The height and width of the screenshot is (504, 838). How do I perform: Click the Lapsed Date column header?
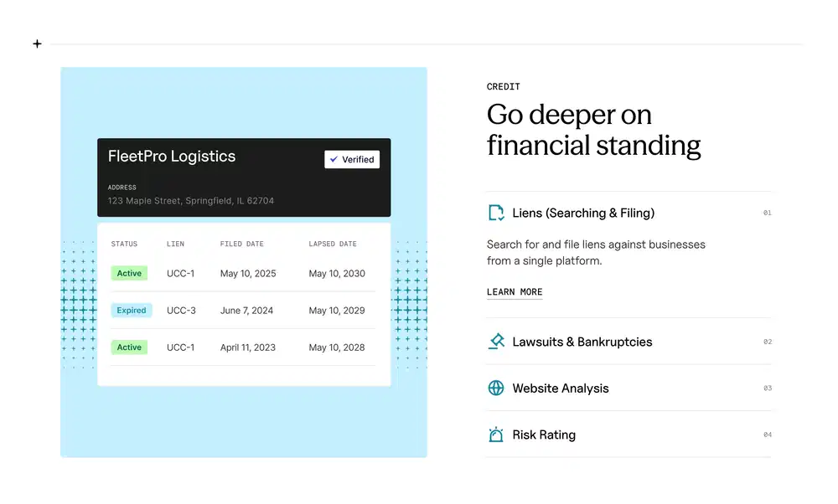(333, 244)
